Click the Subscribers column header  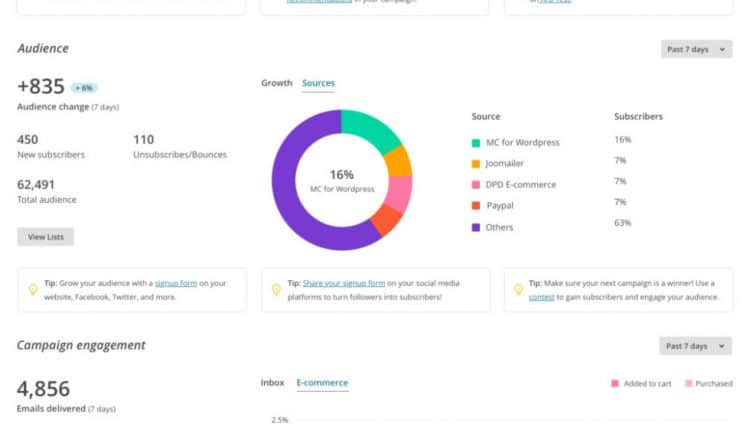639,116
